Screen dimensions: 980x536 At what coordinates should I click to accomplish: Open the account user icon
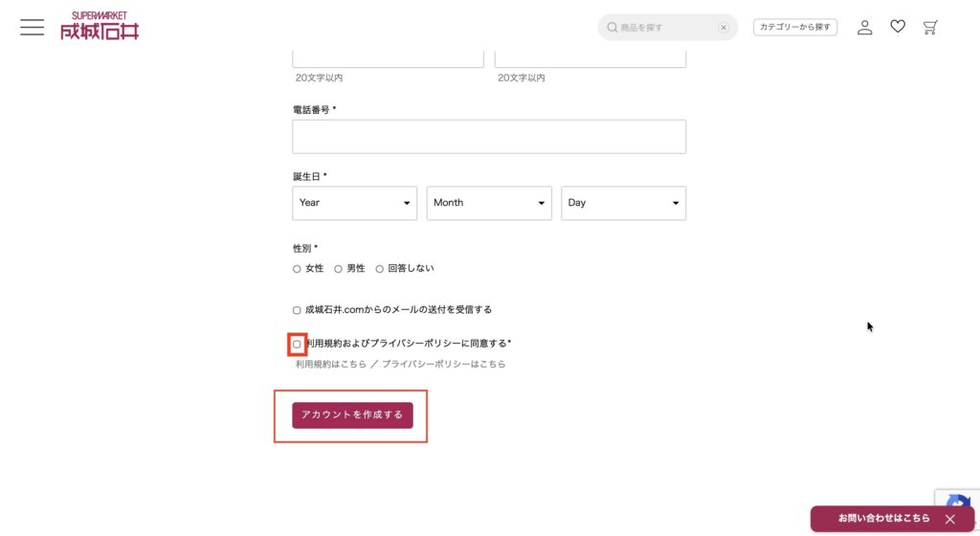864,27
